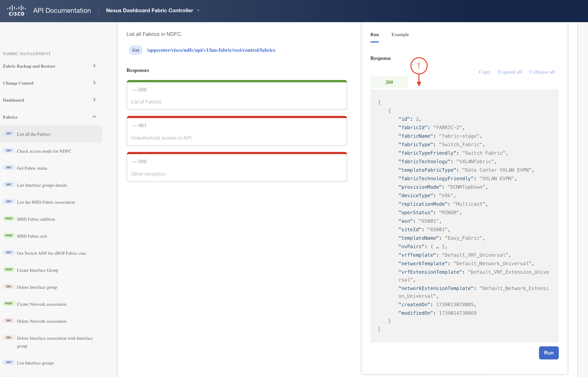This screenshot has width=588, height=377.
Task: Select the 200 List of Fabrics response
Action: [237, 95]
